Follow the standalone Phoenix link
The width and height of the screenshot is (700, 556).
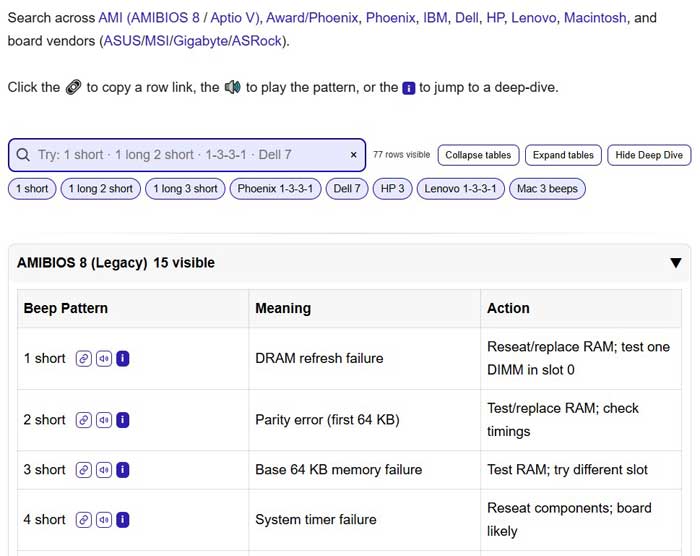(x=391, y=18)
